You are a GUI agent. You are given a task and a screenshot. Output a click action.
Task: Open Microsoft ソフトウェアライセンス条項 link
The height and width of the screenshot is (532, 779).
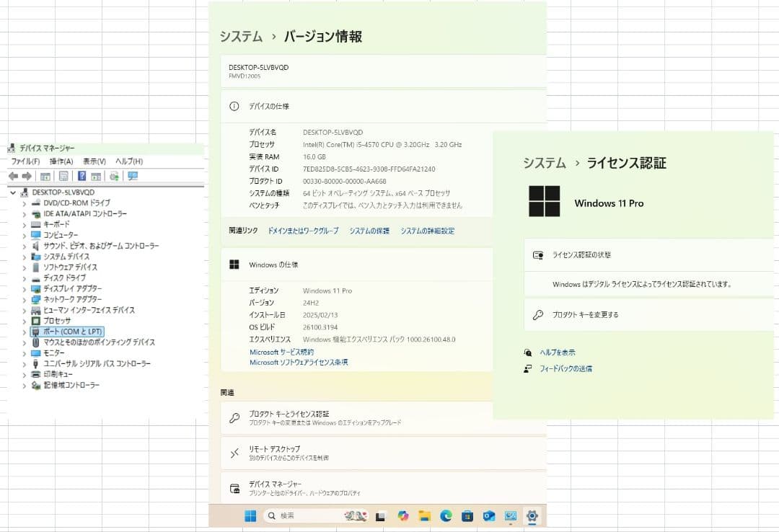point(299,363)
